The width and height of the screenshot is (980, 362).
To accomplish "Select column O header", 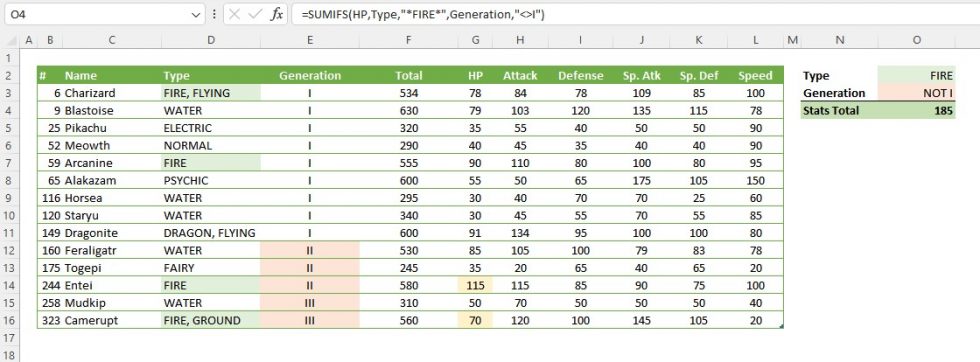I will [916, 40].
